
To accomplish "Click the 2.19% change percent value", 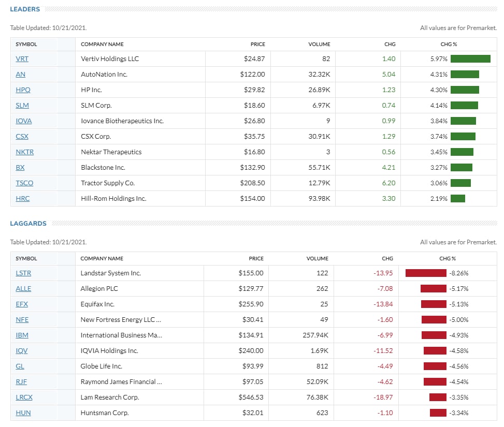I will tap(439, 199).
